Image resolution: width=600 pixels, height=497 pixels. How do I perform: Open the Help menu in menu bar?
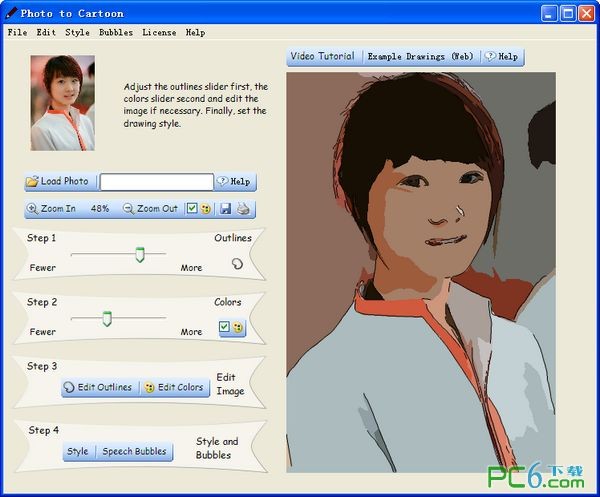[195, 33]
